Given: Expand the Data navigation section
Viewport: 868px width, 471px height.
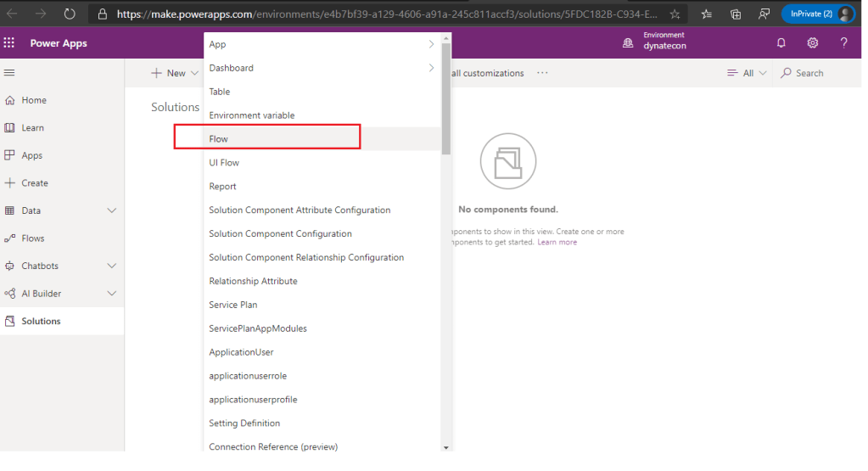Looking at the screenshot, I should (x=112, y=210).
